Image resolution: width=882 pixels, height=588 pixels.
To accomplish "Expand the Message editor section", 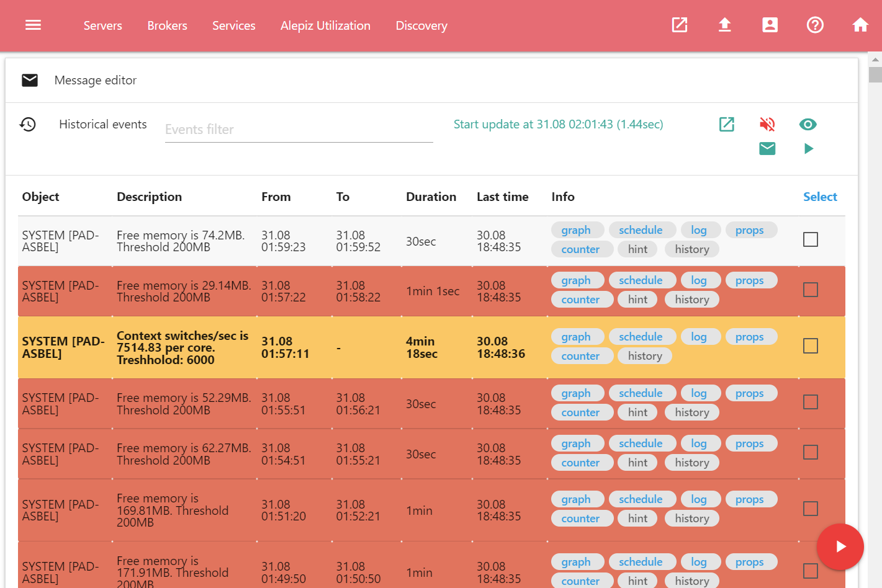I will [x=95, y=80].
